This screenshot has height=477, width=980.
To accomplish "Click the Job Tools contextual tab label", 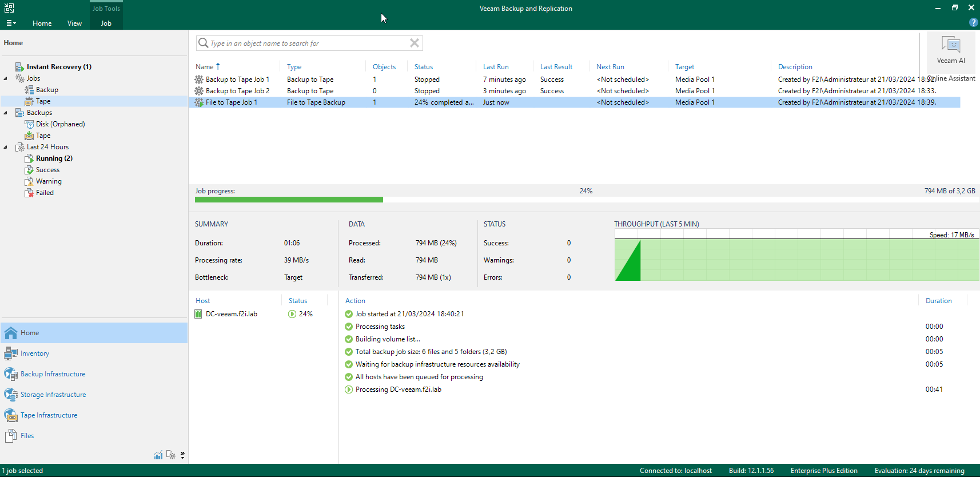I will click(106, 9).
